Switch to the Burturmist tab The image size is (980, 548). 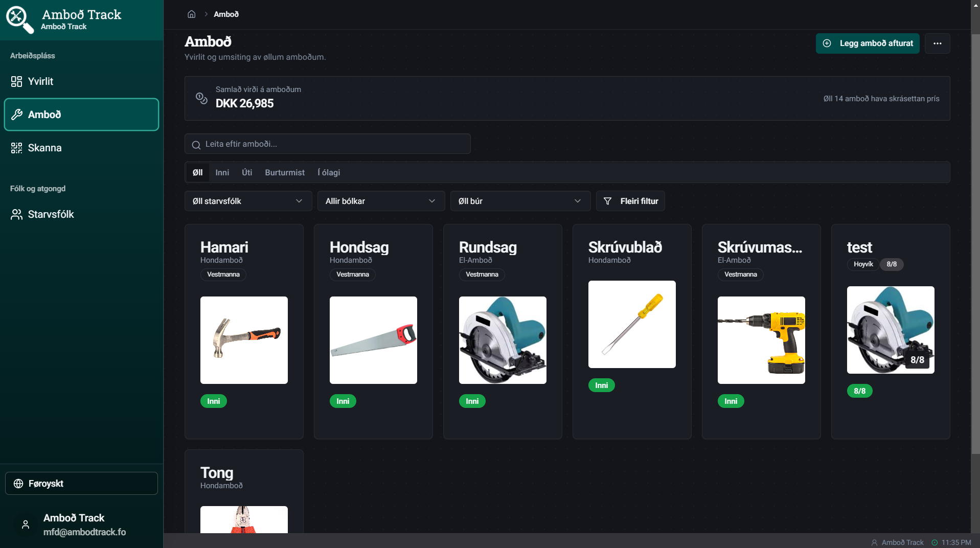[x=285, y=173]
